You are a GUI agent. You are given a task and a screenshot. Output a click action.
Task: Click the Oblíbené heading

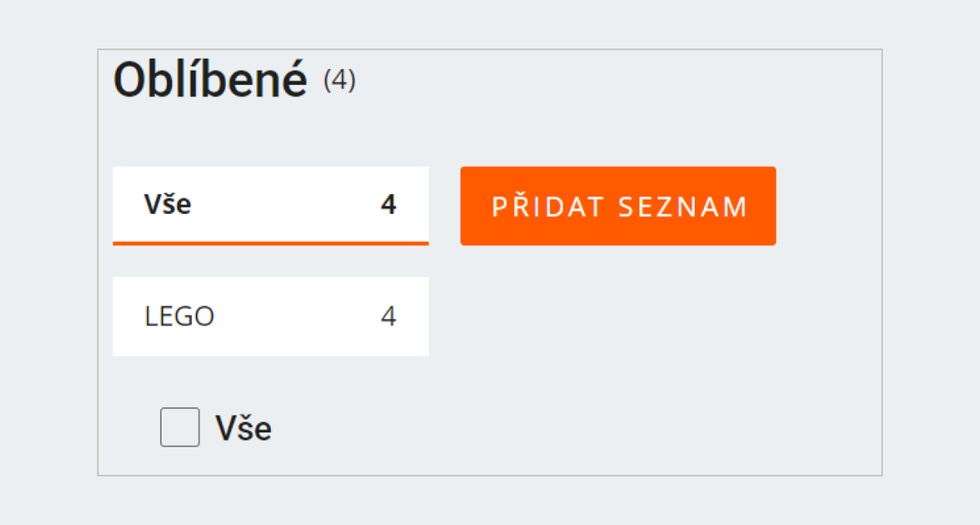[210, 80]
